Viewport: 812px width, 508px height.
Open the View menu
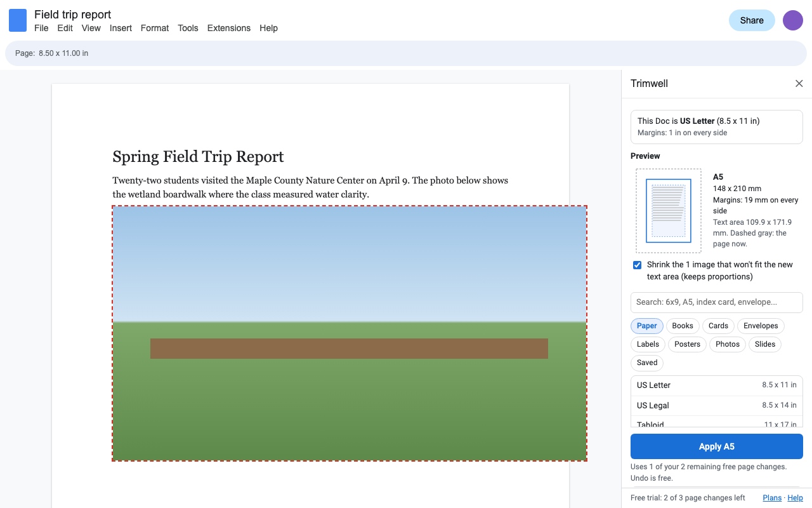[x=91, y=28]
